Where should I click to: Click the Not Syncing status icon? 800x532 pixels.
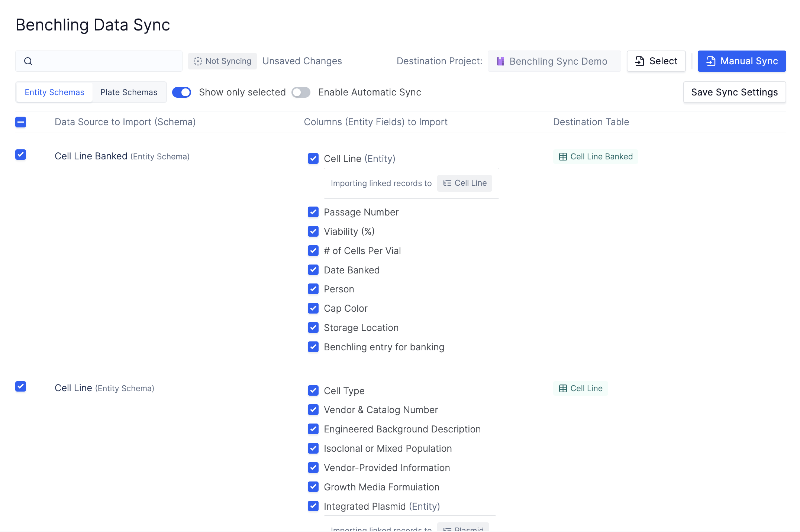198,61
